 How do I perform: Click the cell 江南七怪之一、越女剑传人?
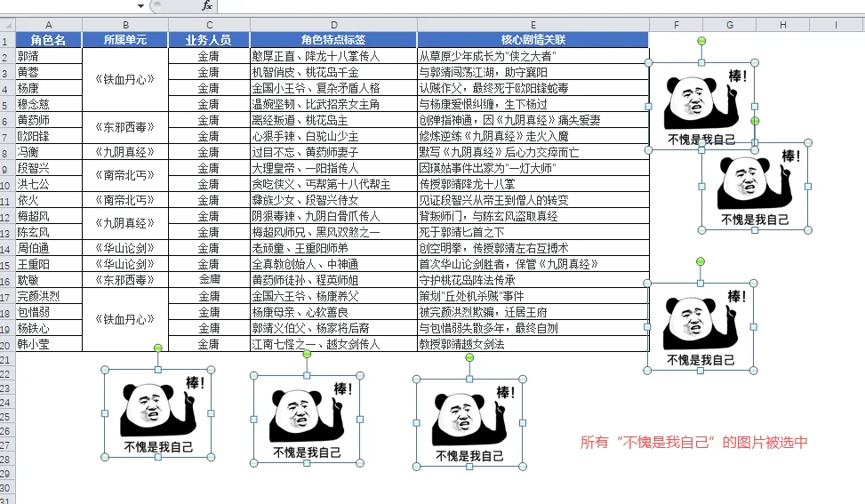(x=333, y=344)
